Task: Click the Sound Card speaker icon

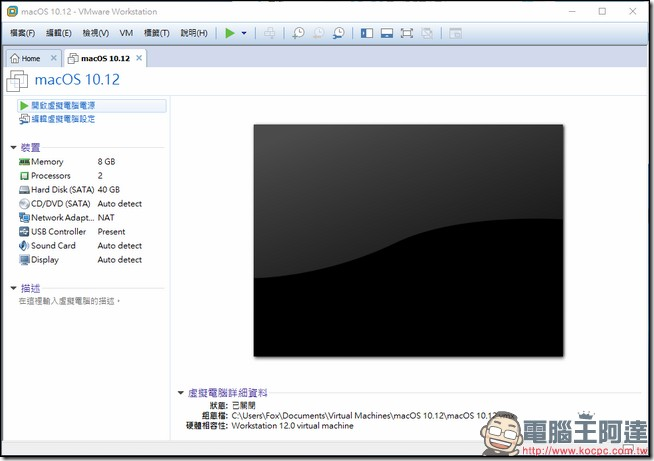Action: point(24,245)
